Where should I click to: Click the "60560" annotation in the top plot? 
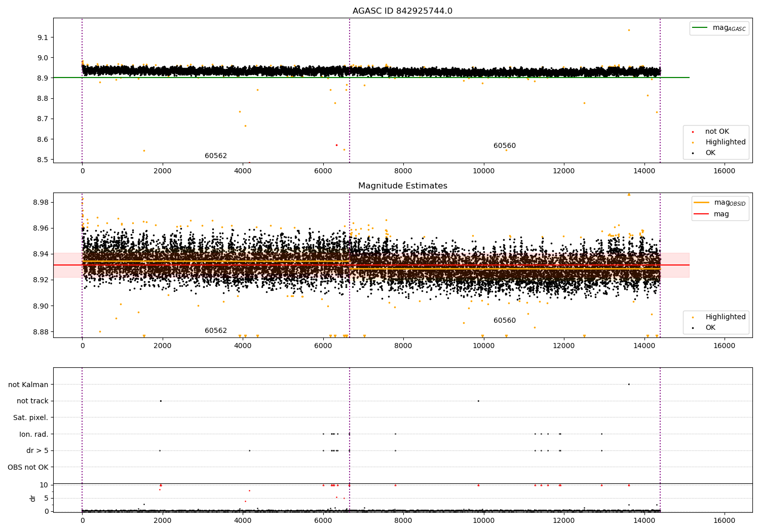pyautogui.click(x=505, y=146)
